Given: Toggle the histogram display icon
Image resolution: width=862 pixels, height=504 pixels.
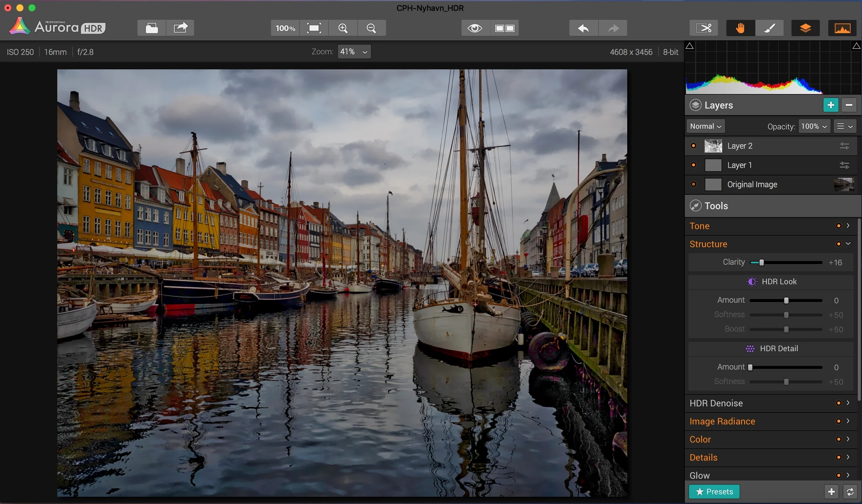Looking at the screenshot, I should 842,28.
